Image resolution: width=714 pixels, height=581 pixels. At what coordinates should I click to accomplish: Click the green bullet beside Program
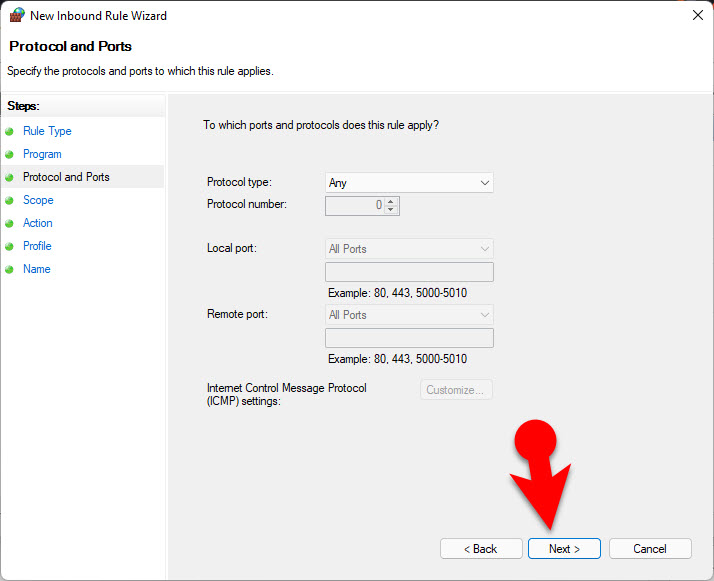point(9,154)
